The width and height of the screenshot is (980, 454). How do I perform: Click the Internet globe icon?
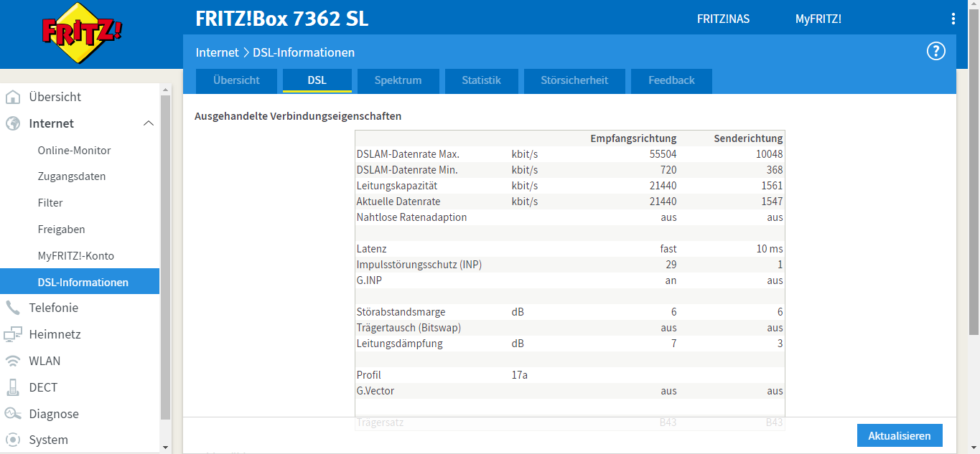pyautogui.click(x=13, y=123)
